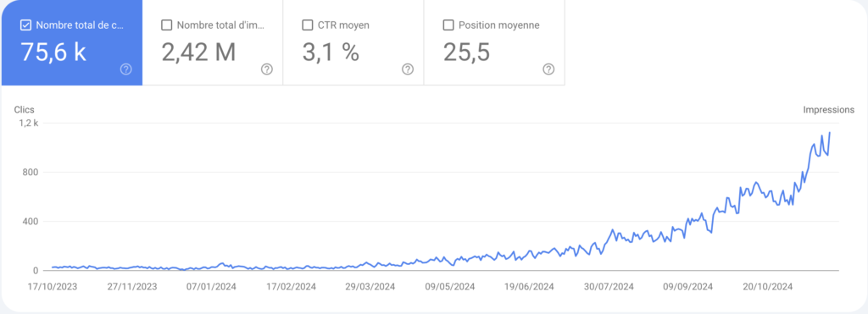Select the 25,5 average position card
This screenshot has width=868, height=314.
pos(494,43)
